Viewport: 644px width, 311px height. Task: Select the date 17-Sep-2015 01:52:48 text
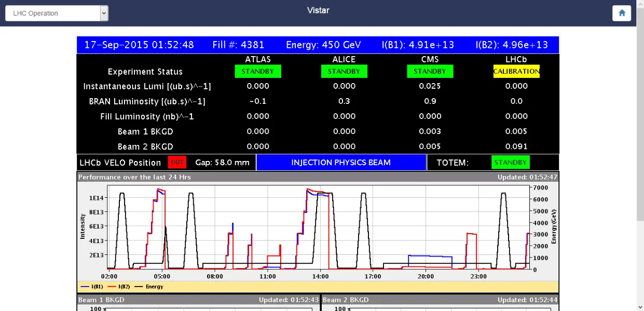(139, 45)
